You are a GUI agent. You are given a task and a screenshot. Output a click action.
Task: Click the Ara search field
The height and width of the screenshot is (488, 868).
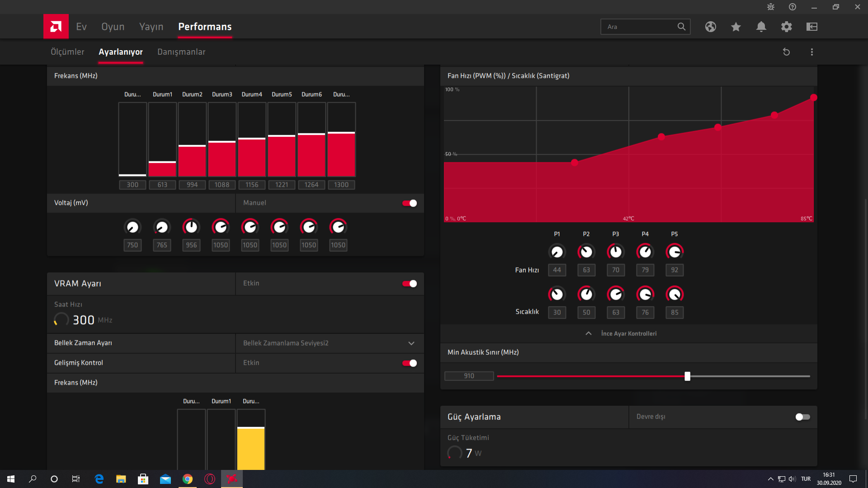(x=640, y=27)
